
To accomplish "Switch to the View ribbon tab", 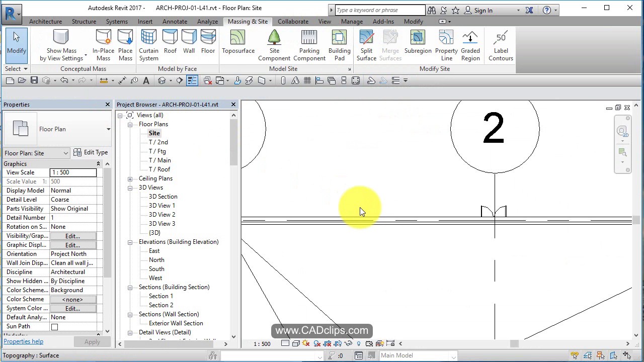I will 325,22.
